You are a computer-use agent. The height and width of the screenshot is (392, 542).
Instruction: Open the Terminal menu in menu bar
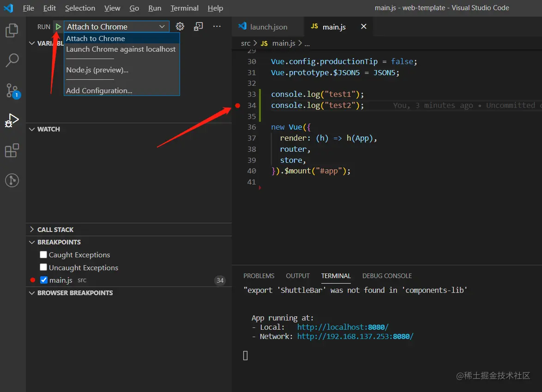[x=184, y=8]
